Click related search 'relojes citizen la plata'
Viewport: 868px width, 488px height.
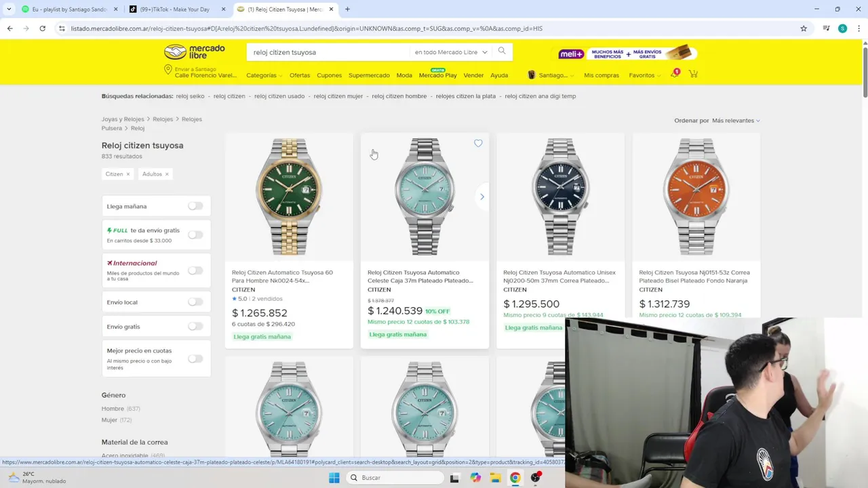pos(466,96)
